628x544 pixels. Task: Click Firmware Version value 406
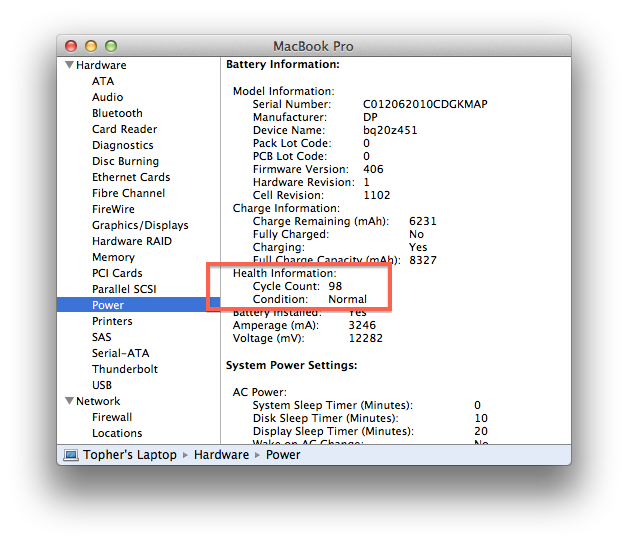click(373, 169)
